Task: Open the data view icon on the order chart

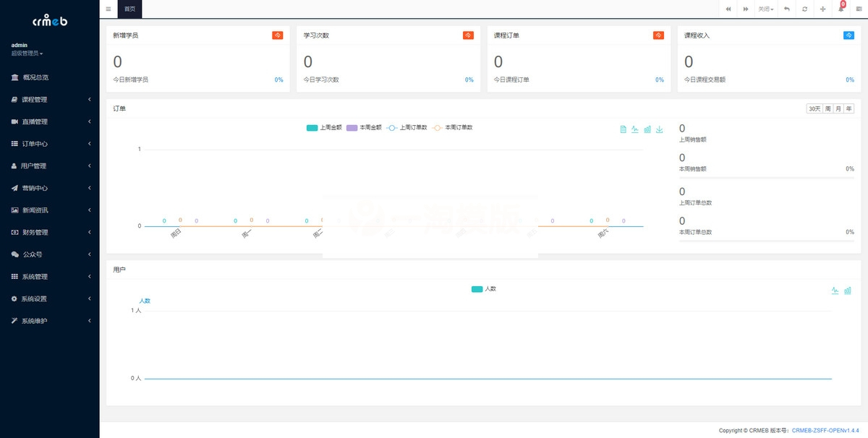Action: coord(624,129)
